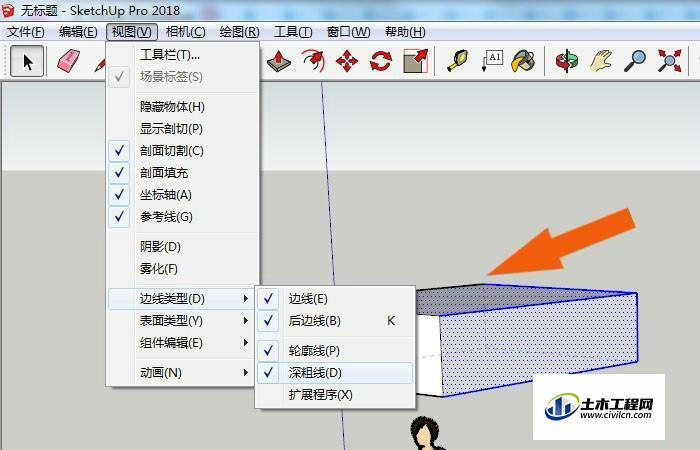The width and height of the screenshot is (700, 450).
Task: Open the 文件(F) menu
Action: pyautogui.click(x=26, y=32)
